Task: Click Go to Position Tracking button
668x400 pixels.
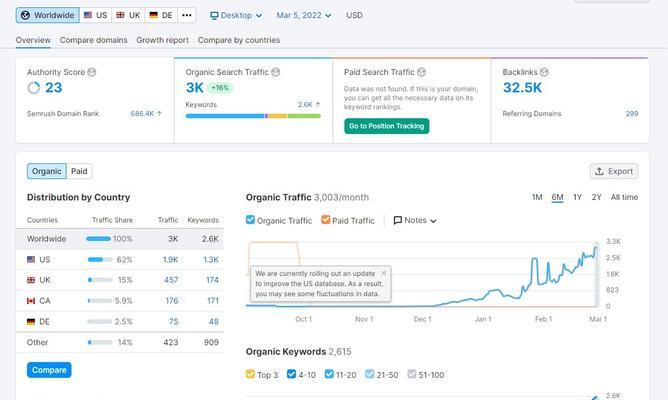Action: click(x=386, y=126)
